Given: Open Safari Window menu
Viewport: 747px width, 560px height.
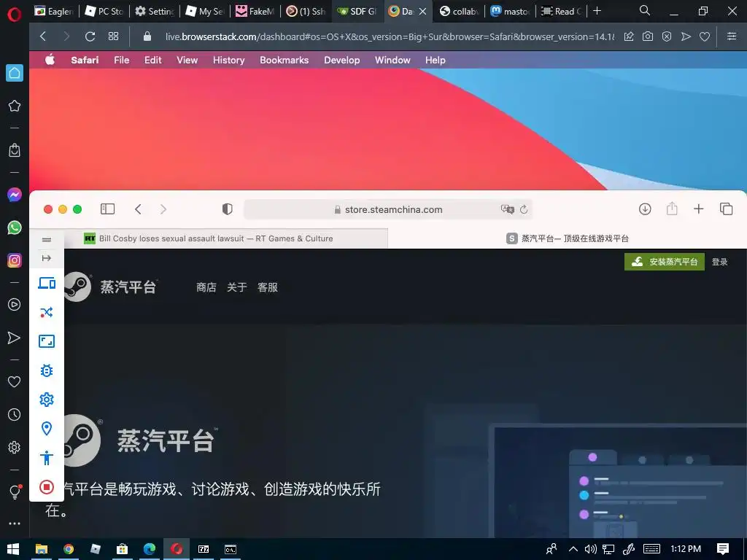Looking at the screenshot, I should coord(392,60).
